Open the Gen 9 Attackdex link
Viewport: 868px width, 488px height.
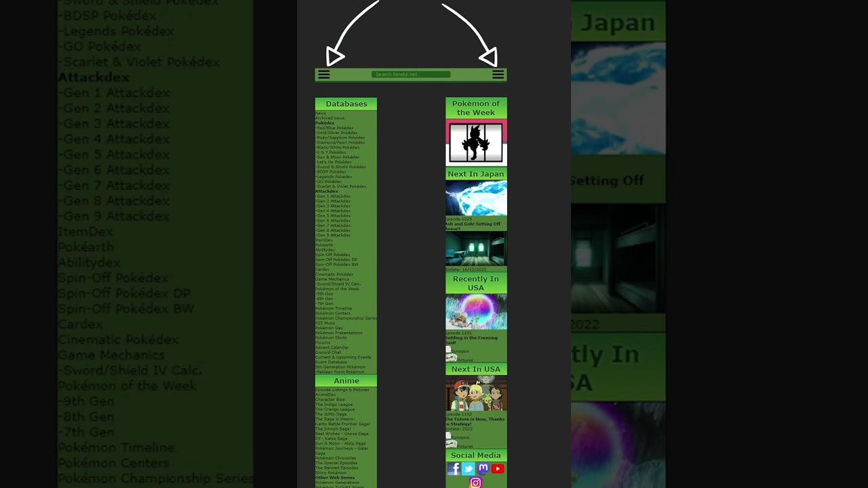tap(333, 235)
